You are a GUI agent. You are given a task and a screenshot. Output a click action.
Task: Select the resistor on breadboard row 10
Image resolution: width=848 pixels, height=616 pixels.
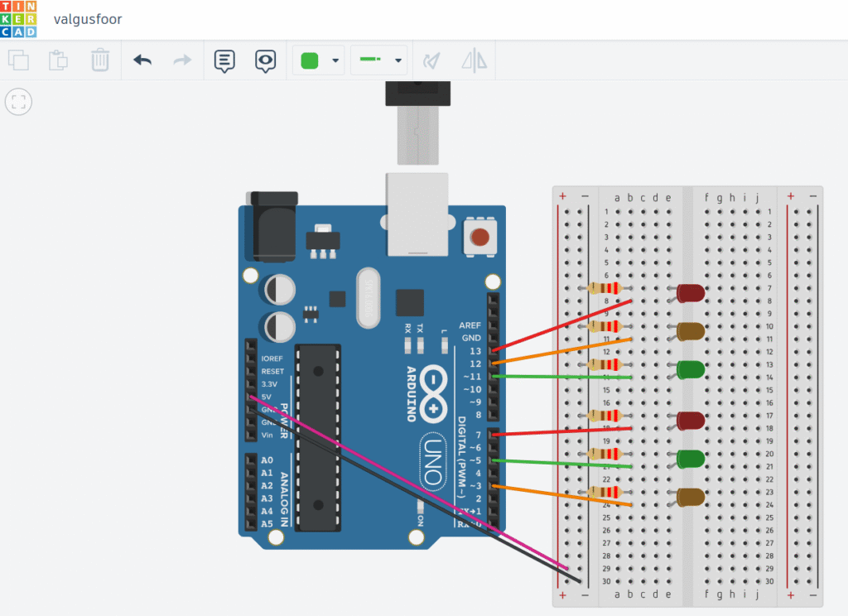605,326
